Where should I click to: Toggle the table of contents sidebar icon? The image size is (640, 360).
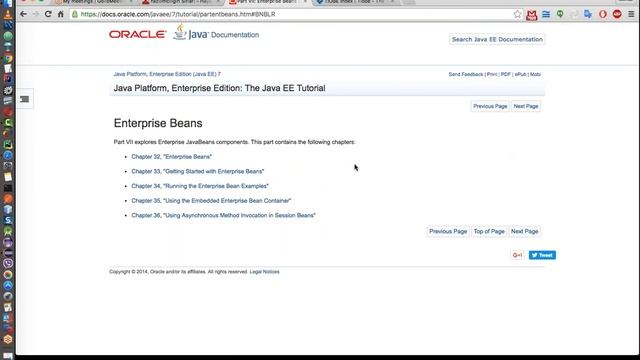(x=24, y=99)
